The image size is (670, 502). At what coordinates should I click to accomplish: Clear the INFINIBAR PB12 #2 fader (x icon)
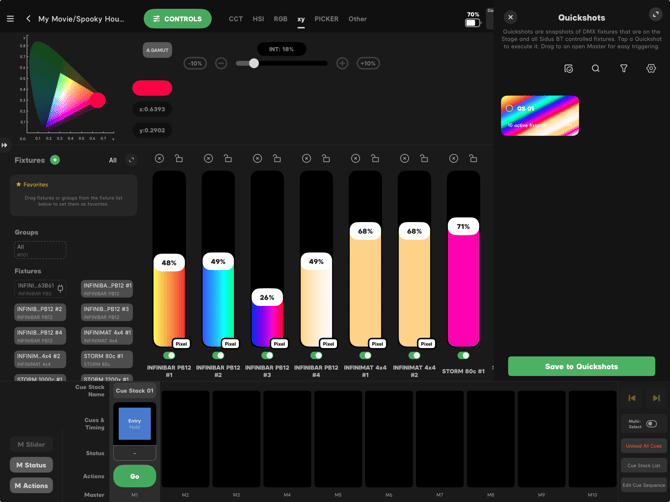(208, 159)
